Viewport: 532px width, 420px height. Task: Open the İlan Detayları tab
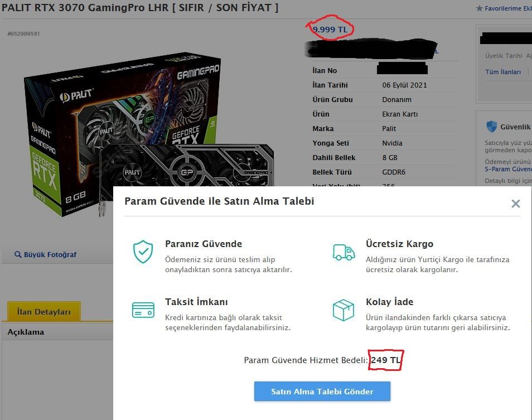coord(43,311)
